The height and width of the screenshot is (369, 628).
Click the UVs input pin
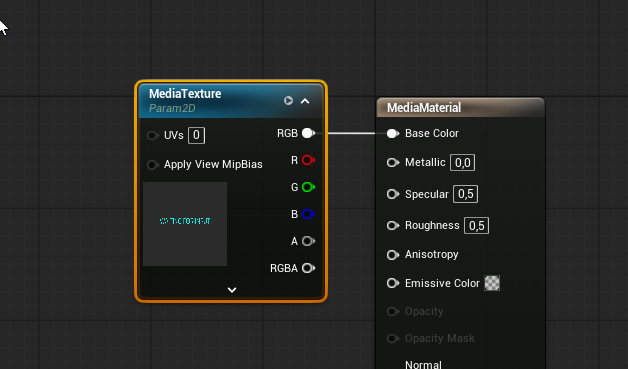click(x=153, y=135)
